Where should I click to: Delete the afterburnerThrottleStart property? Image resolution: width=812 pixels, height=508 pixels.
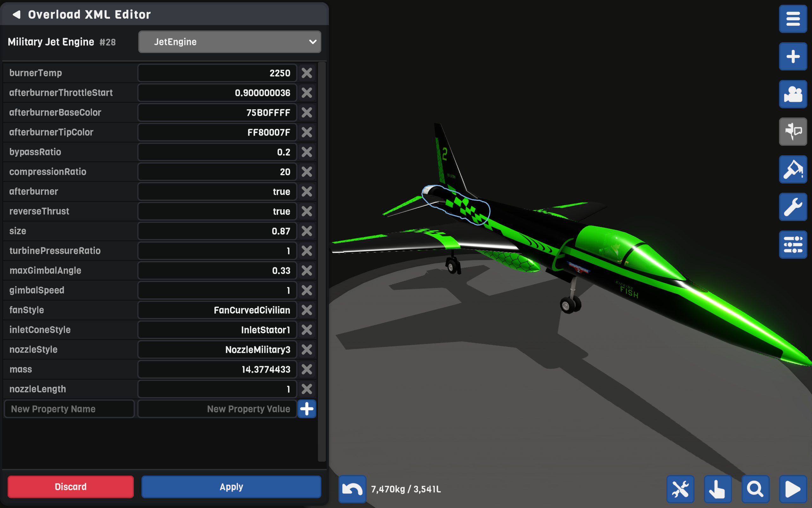[x=307, y=93]
